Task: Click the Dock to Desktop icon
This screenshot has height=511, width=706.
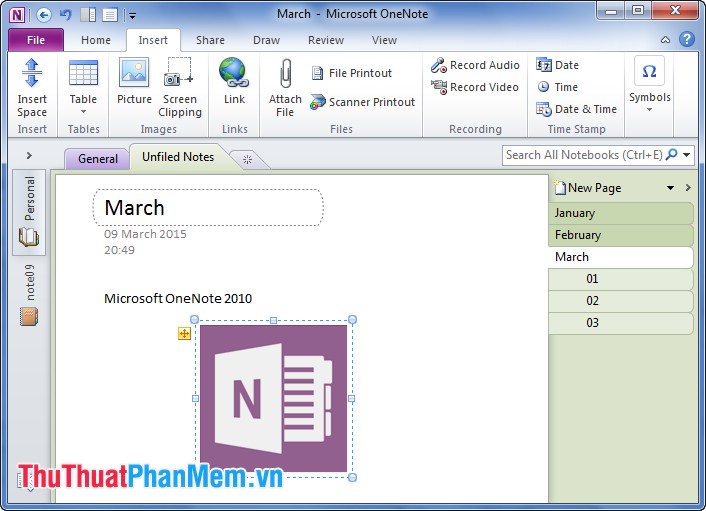Action: coord(88,15)
